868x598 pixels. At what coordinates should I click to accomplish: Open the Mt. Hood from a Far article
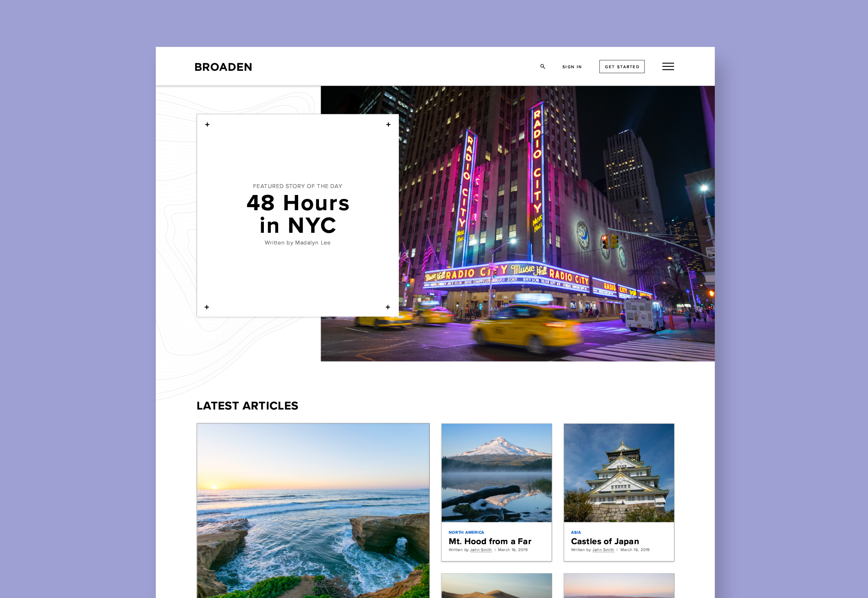click(x=490, y=541)
